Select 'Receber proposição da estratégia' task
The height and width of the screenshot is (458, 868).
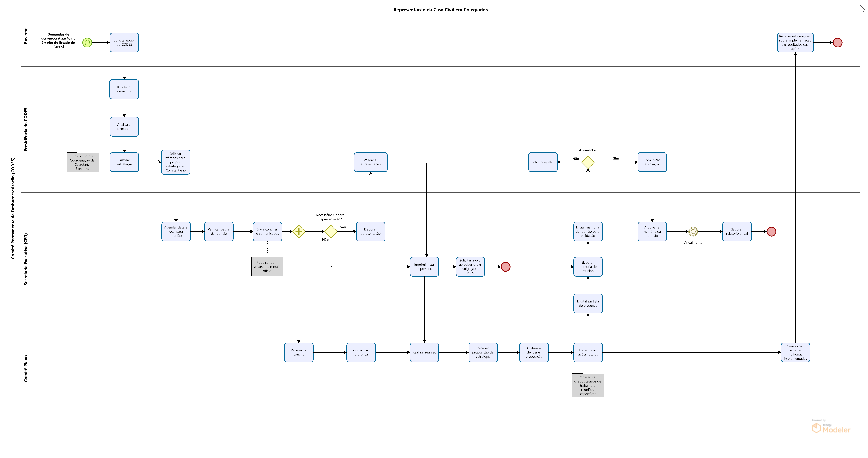pyautogui.click(x=483, y=352)
